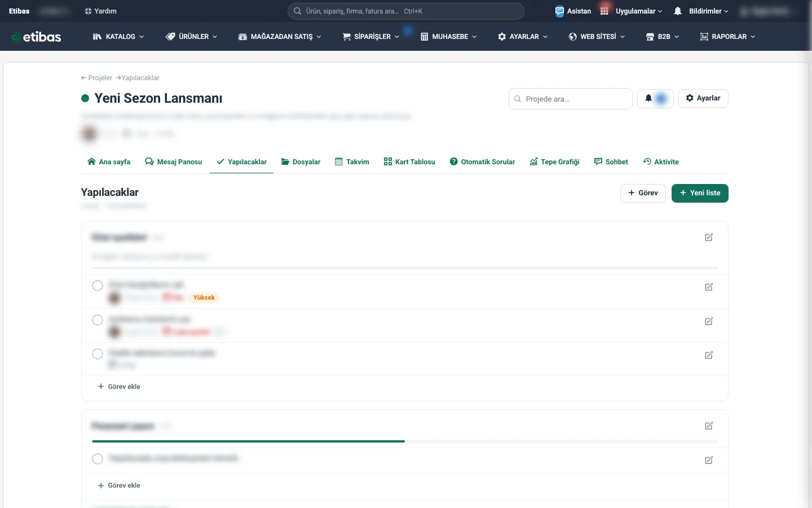
Task: Click the Yardım help icon
Action: point(88,11)
